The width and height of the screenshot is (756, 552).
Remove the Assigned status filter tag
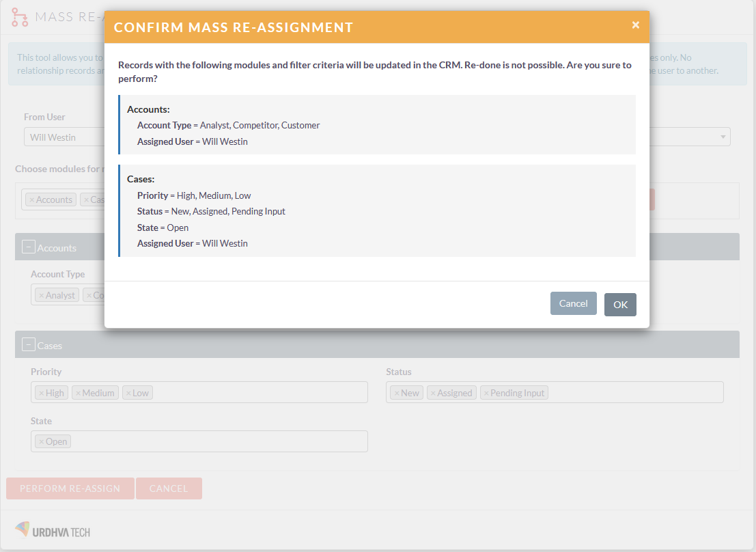tap(434, 392)
